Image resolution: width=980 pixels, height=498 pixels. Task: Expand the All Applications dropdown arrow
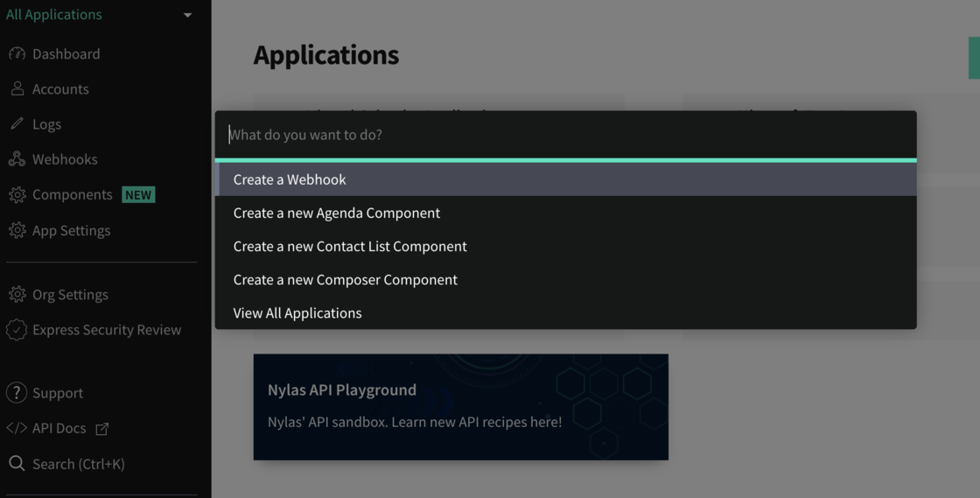pyautogui.click(x=187, y=15)
